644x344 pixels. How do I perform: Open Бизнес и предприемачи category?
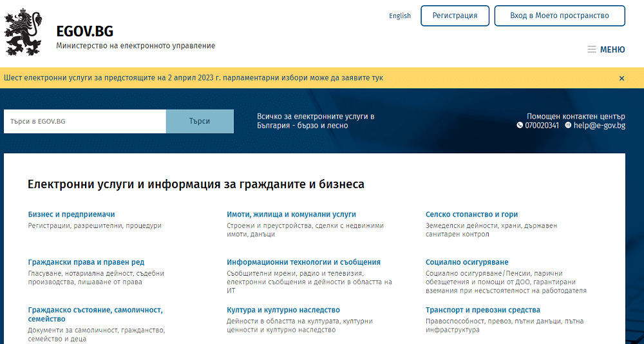(x=71, y=215)
